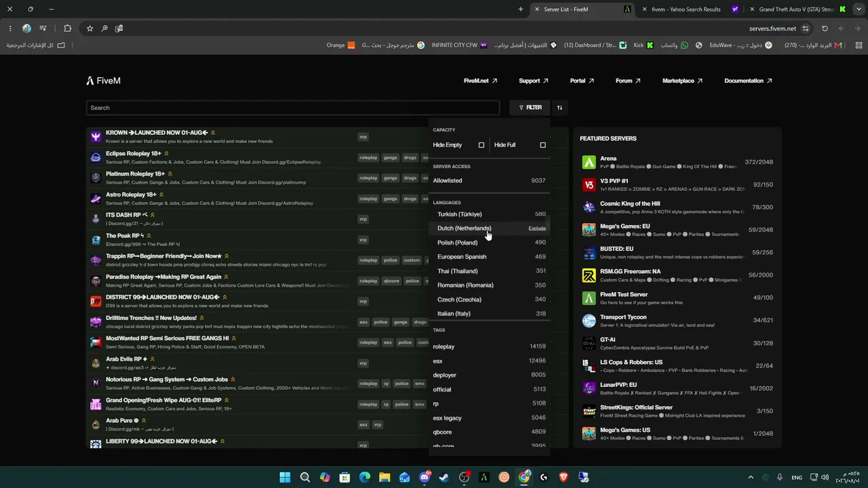Select the BUSTED: EU server icon
Viewport: 868px width, 488px height.
589,252
